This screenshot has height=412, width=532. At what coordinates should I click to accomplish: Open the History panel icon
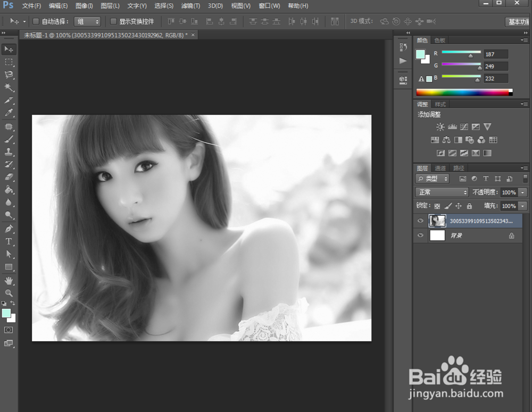403,47
